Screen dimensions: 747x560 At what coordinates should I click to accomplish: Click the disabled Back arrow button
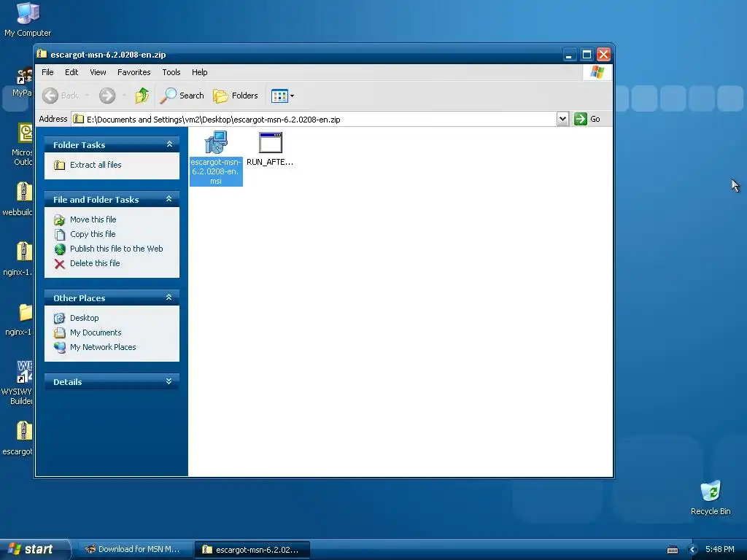point(50,96)
